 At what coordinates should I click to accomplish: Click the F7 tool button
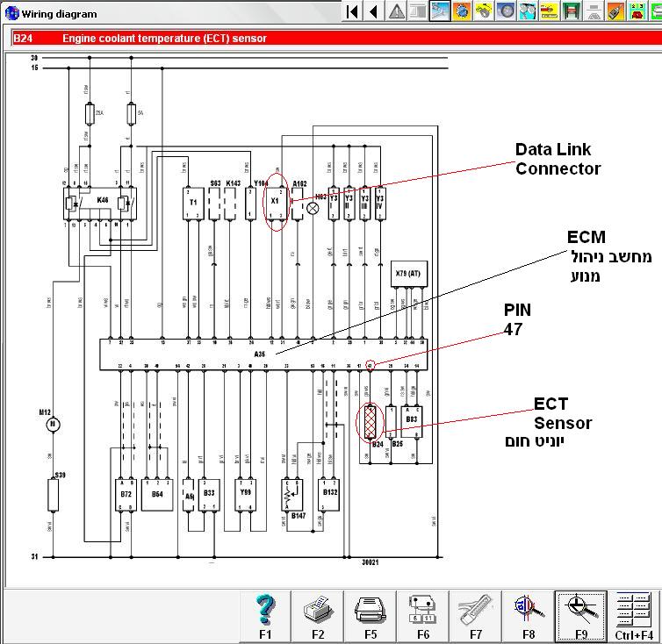(x=476, y=615)
